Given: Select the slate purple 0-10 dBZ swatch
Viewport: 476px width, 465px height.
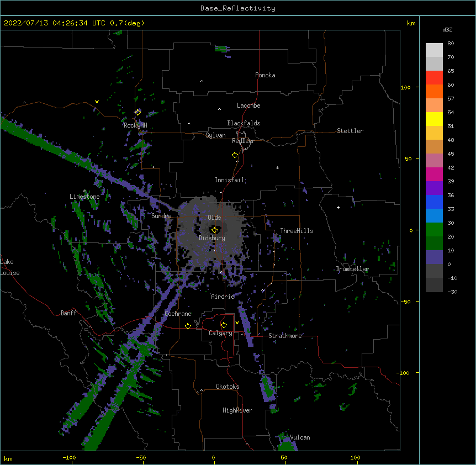Looking at the screenshot, I should pos(434,257).
